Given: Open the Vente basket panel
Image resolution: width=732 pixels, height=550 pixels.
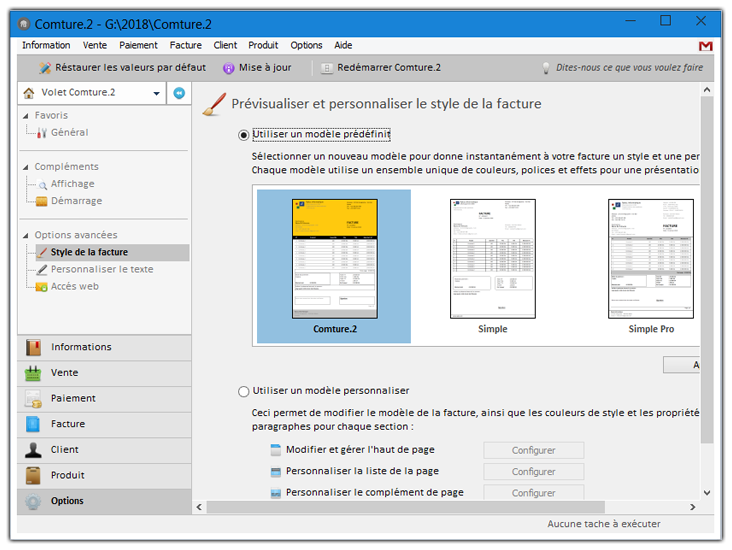Looking at the screenshot, I should click(104, 373).
